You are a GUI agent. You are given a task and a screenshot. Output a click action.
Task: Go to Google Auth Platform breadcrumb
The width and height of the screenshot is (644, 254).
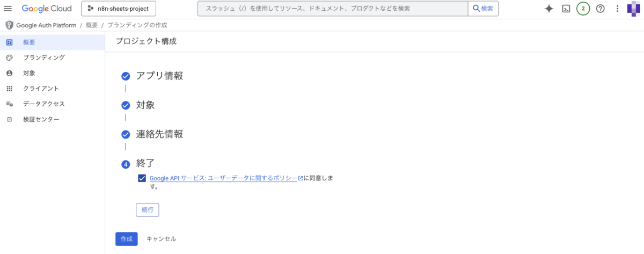pyautogui.click(x=46, y=25)
